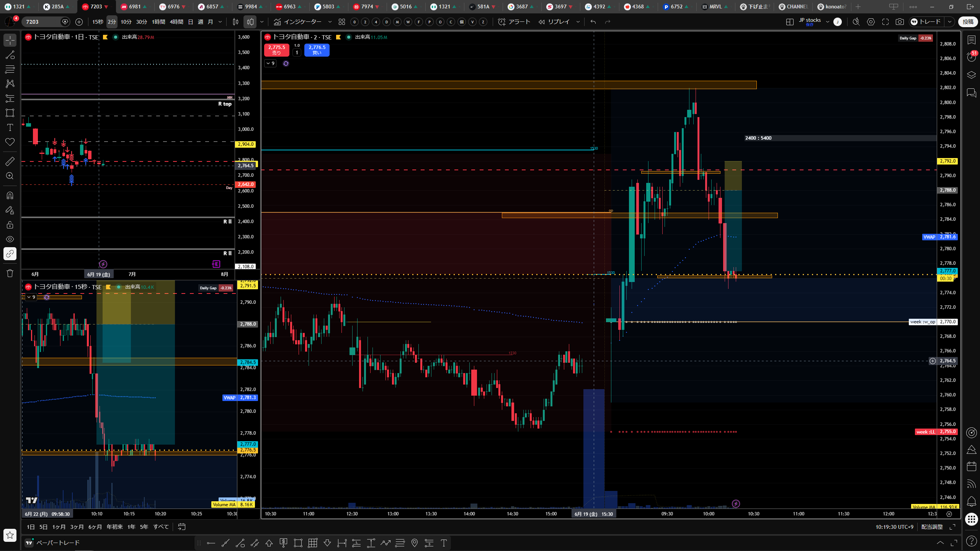Viewport: 980px width, 551px height.
Task: Select the Text tool in left toolbar
Action: (x=10, y=127)
